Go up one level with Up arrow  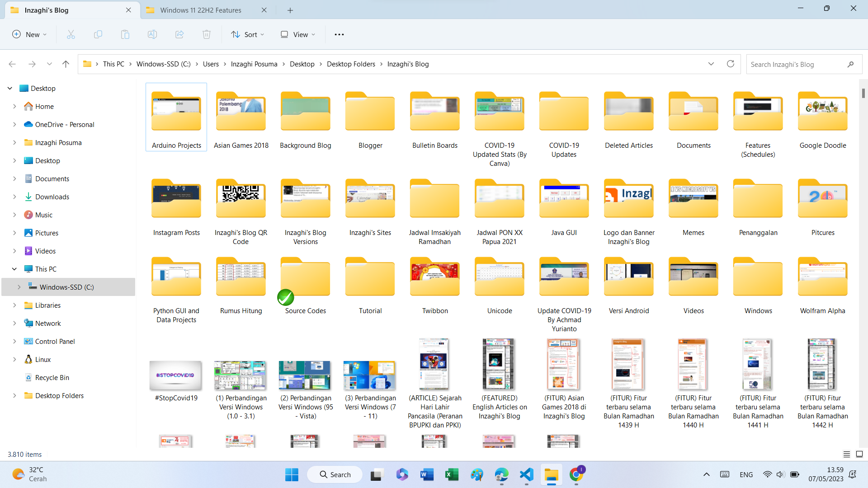pos(66,64)
